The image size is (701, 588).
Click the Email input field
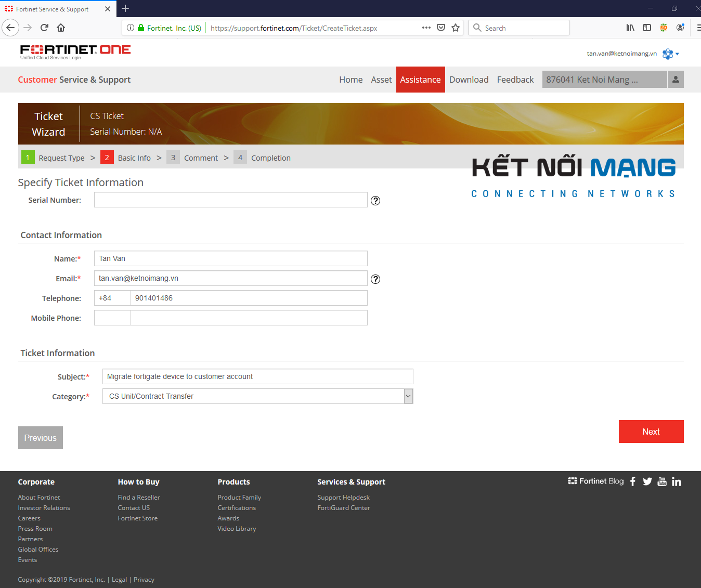231,278
